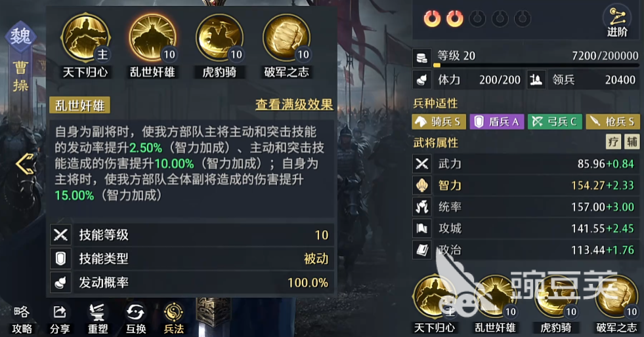Viewport: 644px width, 337px height.
Task: Tap the 进阶 advancement icon
Action: pyautogui.click(x=617, y=22)
